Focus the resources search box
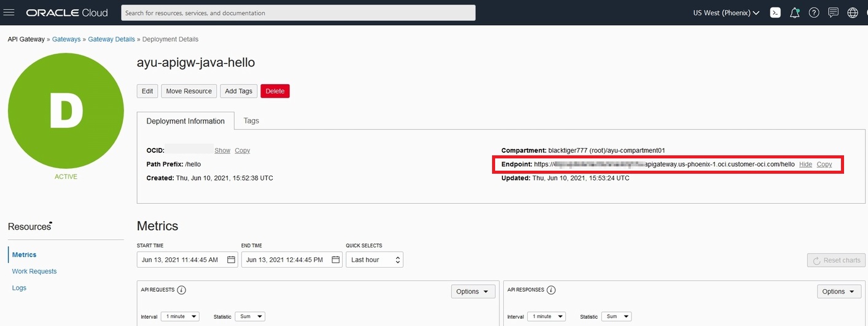 [298, 13]
